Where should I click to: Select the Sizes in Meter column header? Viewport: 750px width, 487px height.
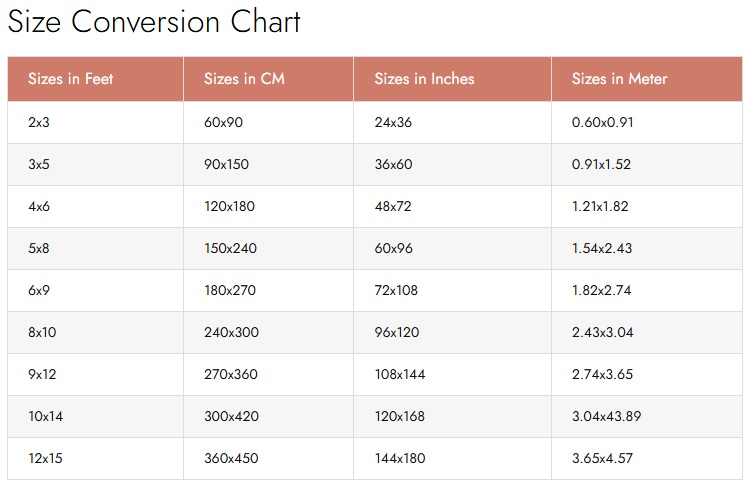pos(647,79)
